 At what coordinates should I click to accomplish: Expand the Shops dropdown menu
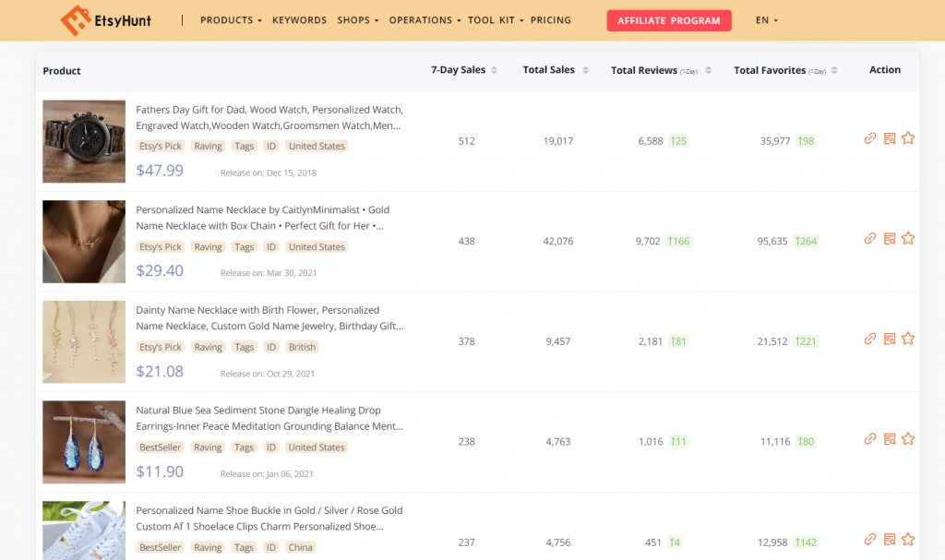pos(358,20)
